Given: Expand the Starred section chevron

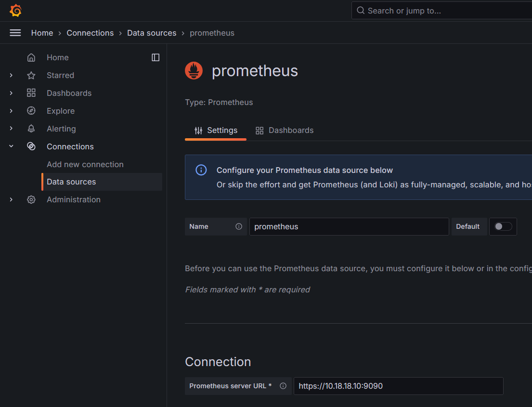Looking at the screenshot, I should pos(11,75).
